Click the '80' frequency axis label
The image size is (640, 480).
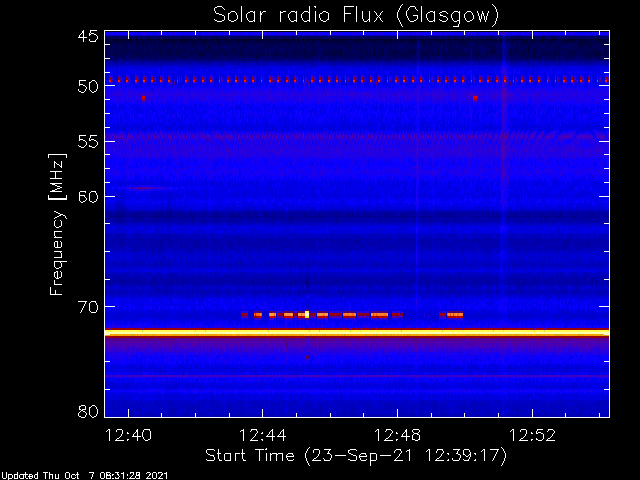click(88, 411)
